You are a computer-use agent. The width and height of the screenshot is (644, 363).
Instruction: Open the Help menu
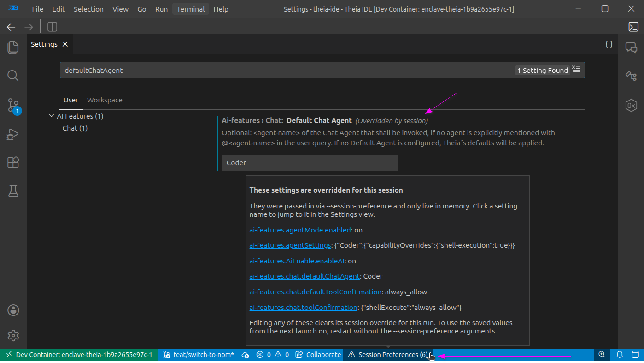[221, 9]
